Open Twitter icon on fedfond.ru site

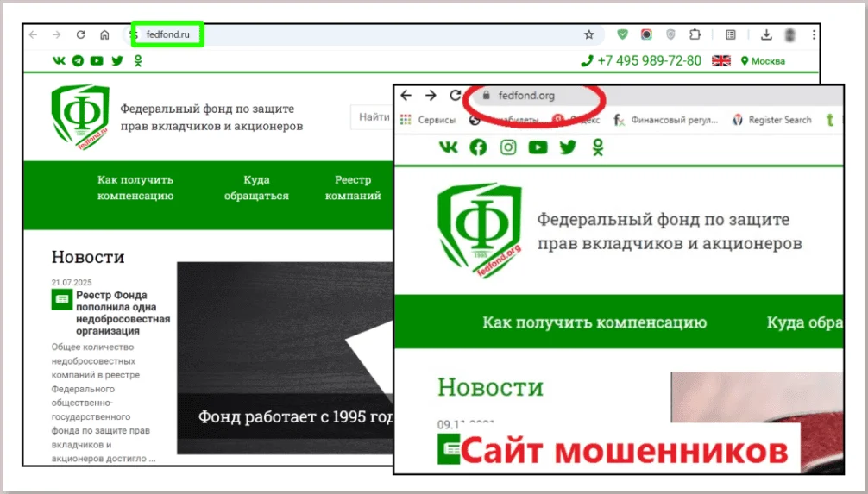117,61
